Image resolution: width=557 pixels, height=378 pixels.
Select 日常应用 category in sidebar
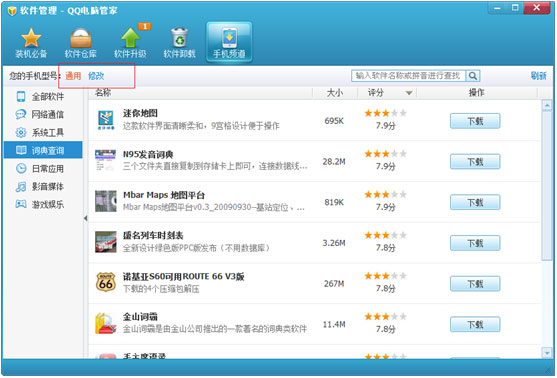click(x=43, y=168)
